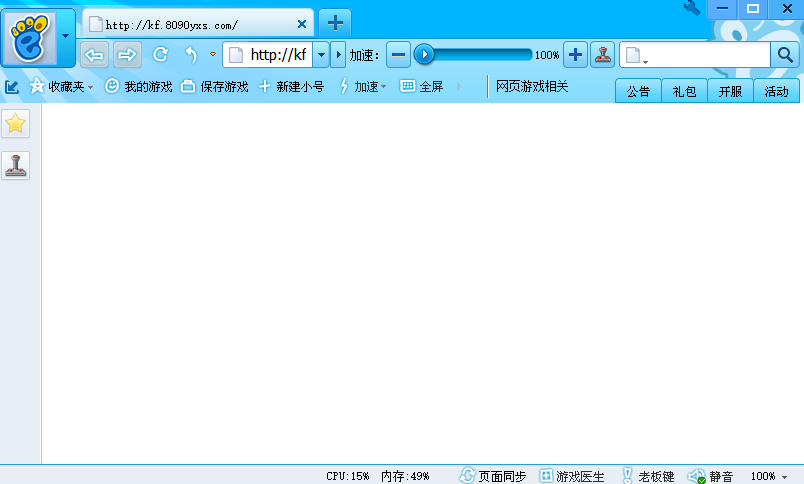Click the undo closed tab arrow

pyautogui.click(x=191, y=54)
